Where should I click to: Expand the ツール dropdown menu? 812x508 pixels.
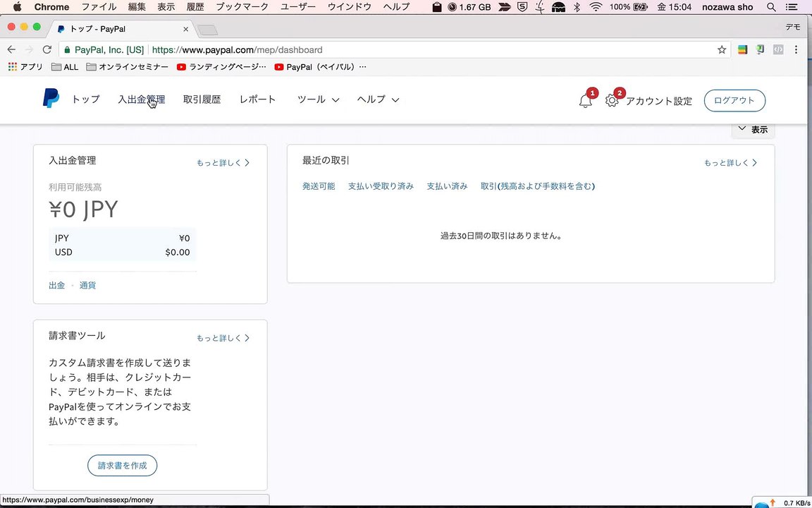click(x=318, y=99)
